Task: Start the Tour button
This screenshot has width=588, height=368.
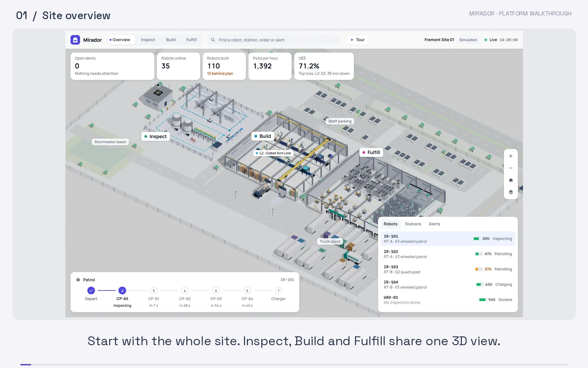Action: pos(357,40)
